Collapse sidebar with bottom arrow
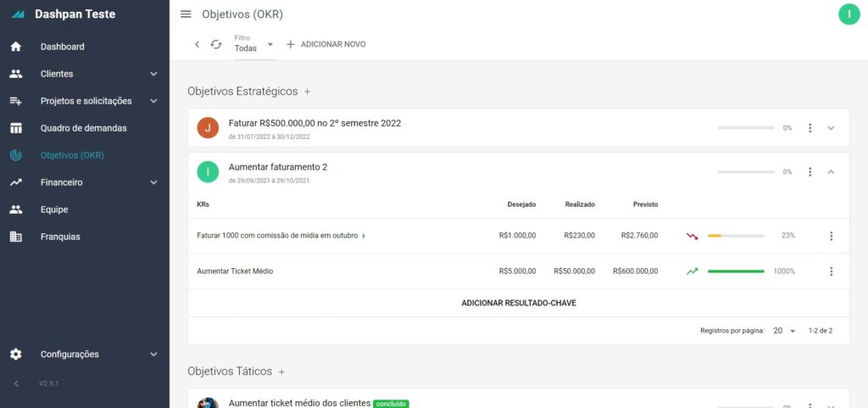The width and height of the screenshot is (868, 408). click(16, 383)
